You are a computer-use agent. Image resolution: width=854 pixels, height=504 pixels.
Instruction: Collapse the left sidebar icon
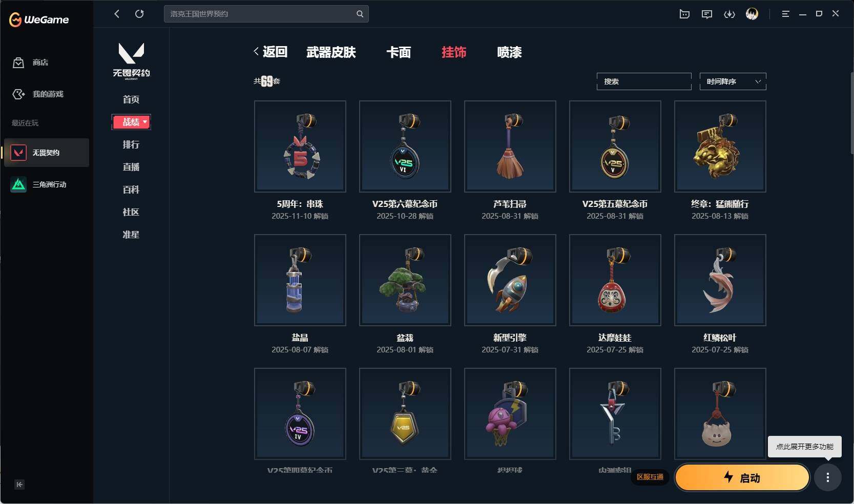click(x=19, y=485)
